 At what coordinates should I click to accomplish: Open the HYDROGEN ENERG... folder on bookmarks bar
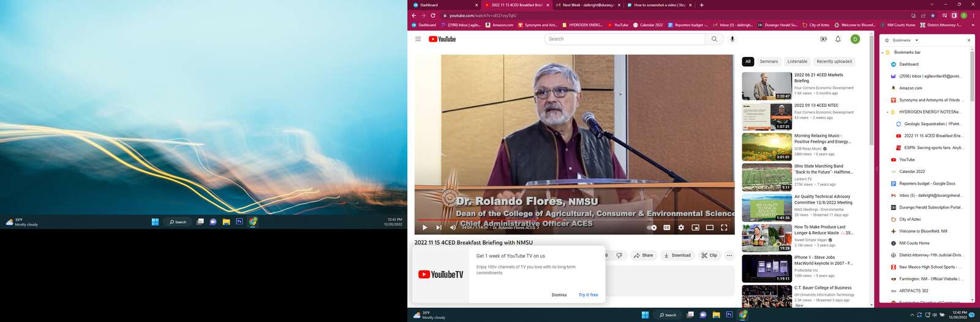click(x=582, y=25)
